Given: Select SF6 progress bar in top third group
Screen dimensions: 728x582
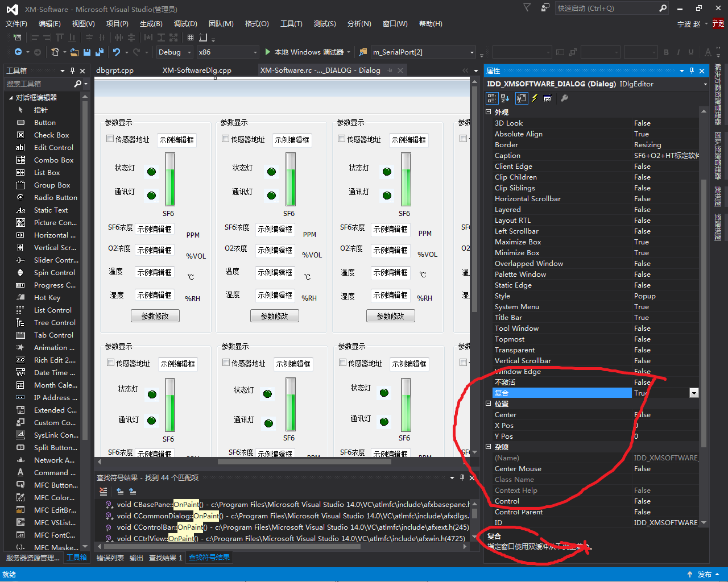Looking at the screenshot, I should pos(406,179).
